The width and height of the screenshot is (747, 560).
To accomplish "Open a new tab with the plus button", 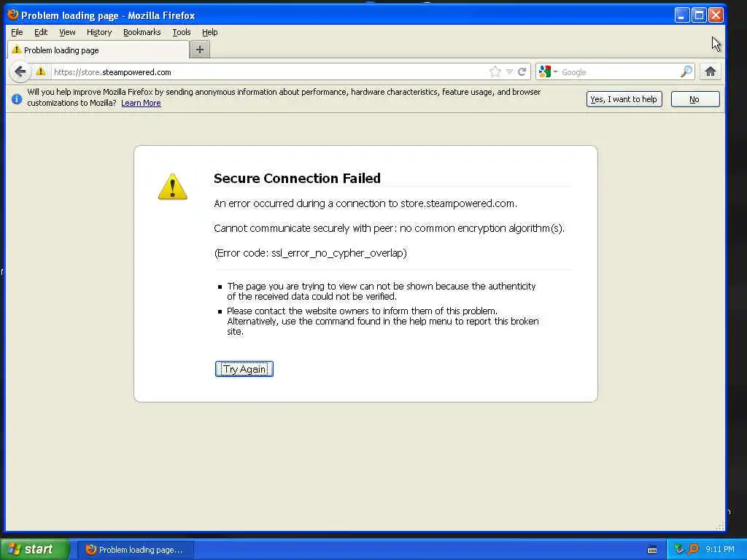I will click(x=200, y=50).
